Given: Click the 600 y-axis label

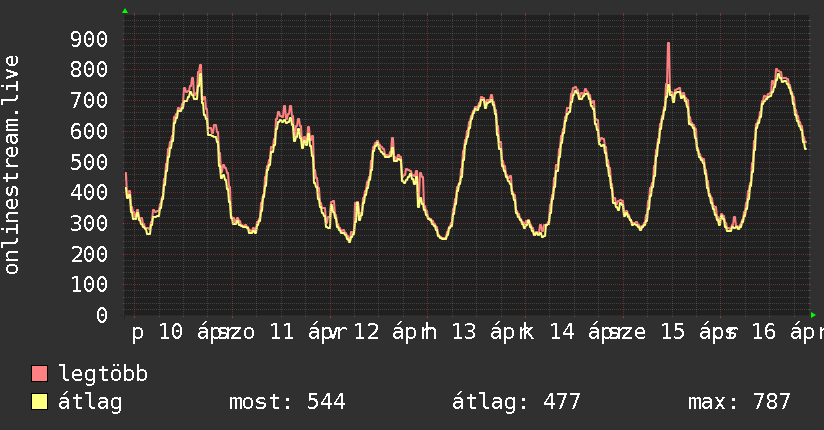Looking at the screenshot, I should (x=89, y=131).
